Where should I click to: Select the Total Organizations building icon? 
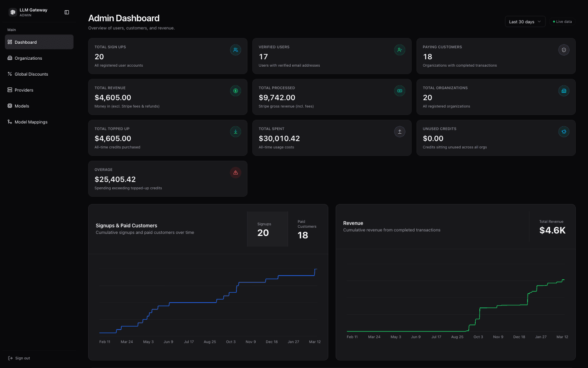[564, 91]
